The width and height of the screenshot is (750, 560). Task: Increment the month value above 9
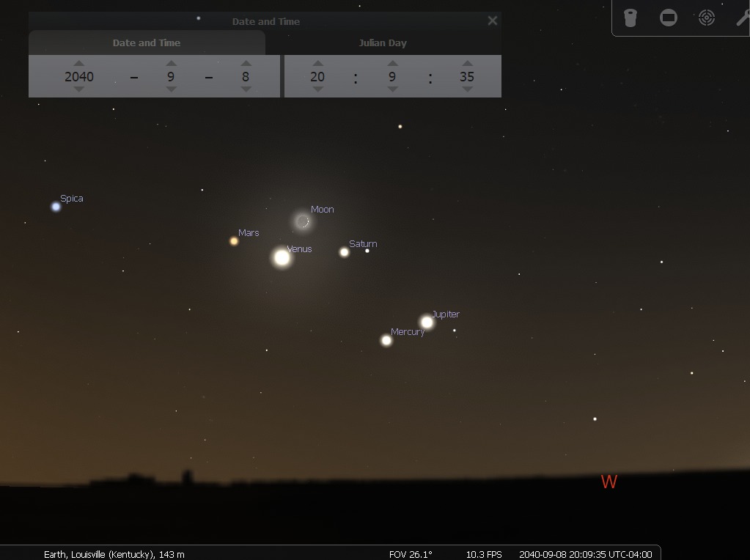click(172, 63)
